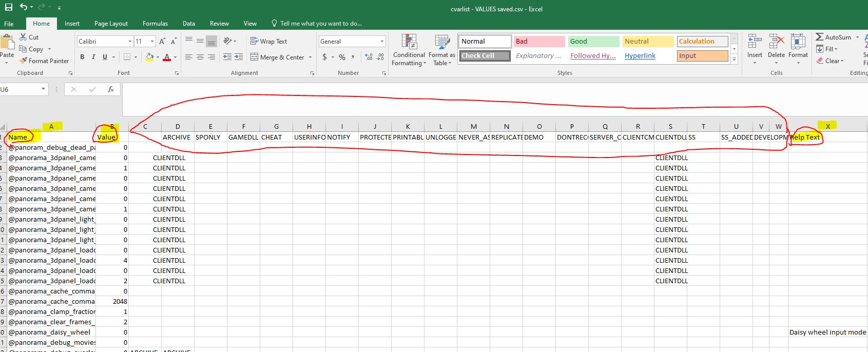Image resolution: width=868 pixels, height=352 pixels.
Task: Expand the Name Box dropdown arrow
Action: (43, 89)
